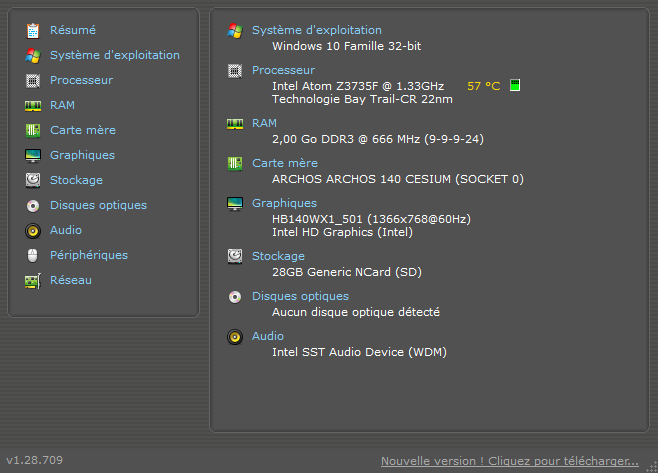Click the green temperature indicator icon

tap(515, 85)
